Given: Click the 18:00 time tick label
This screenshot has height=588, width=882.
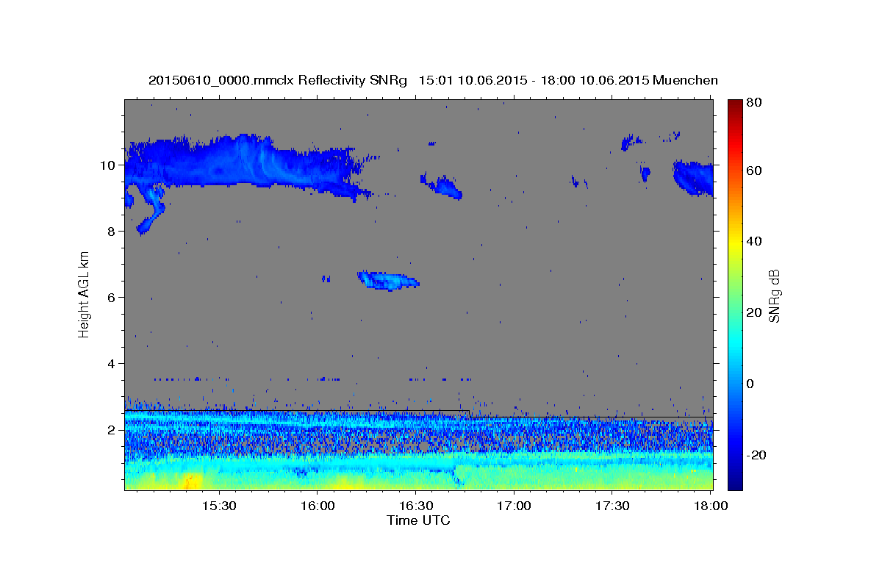Looking at the screenshot, I should point(711,506).
